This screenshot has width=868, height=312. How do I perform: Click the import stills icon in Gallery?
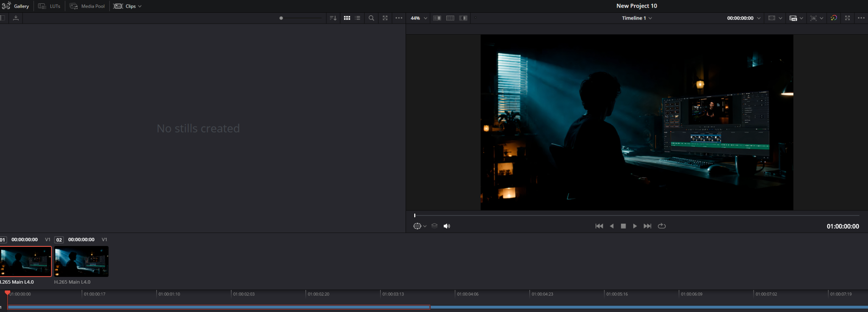point(16,18)
